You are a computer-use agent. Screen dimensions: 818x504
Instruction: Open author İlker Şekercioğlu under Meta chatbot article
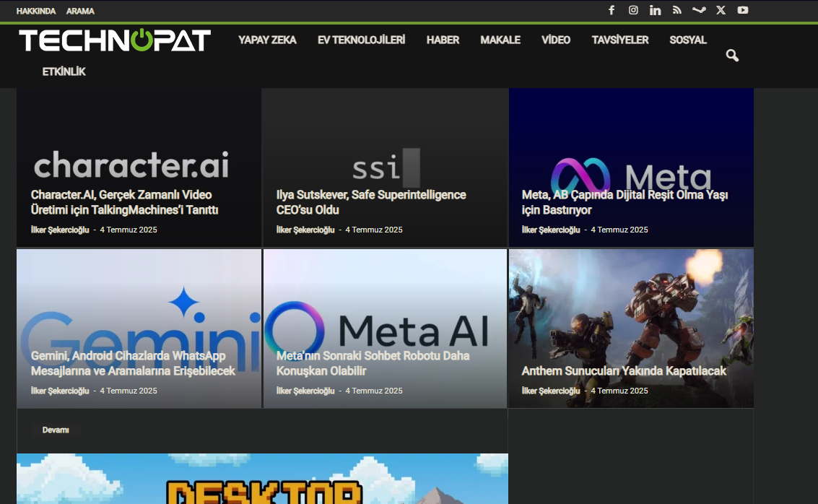(305, 391)
